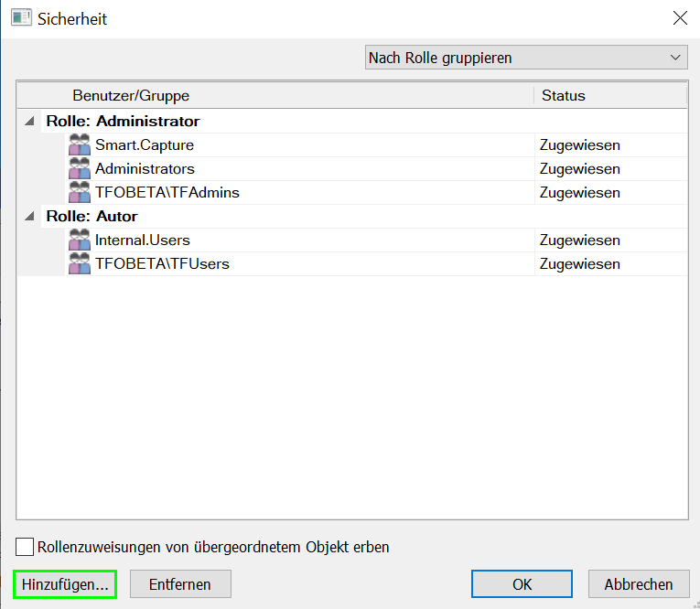Enable Rollenzuweisungen von übergeordnetem Objekt erben checkbox
The height and width of the screenshot is (609, 700).
[x=25, y=547]
